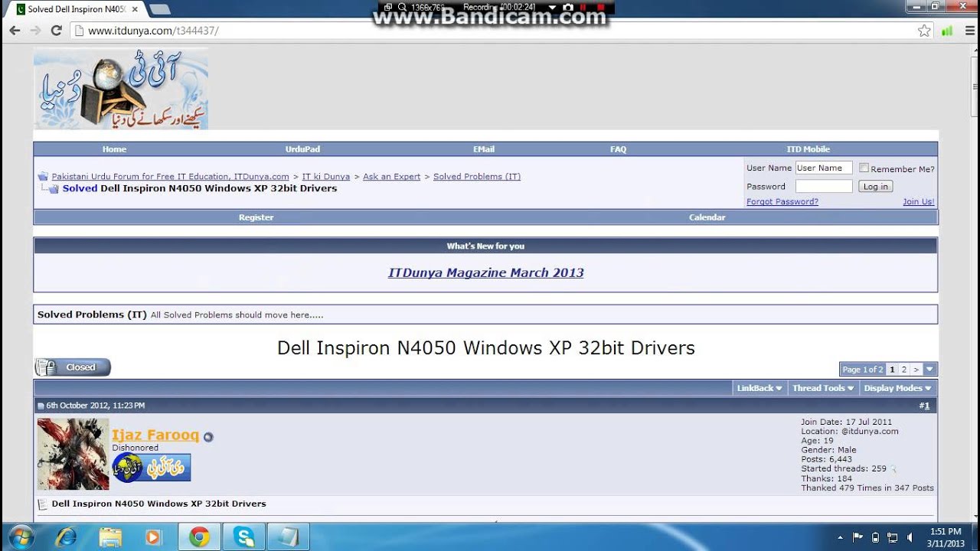The image size is (980, 551).
Task: Open the Thread Tools dropdown
Action: click(823, 388)
